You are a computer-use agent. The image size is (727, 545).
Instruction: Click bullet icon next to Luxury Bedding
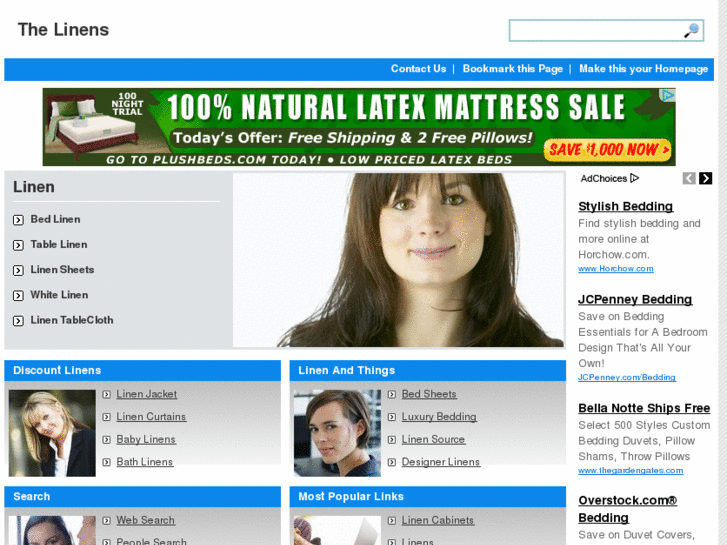coord(392,417)
